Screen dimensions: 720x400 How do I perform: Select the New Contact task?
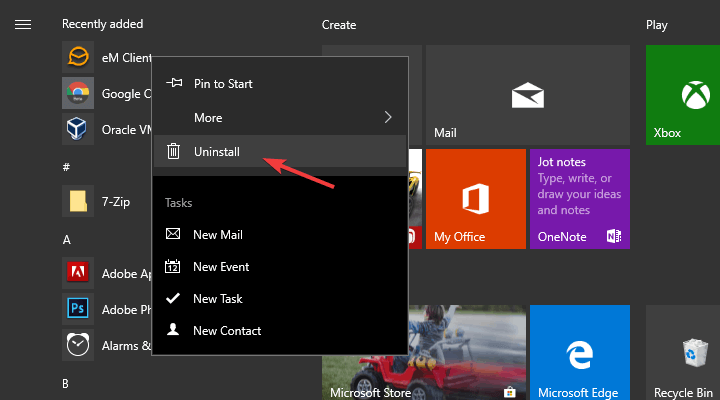[x=280, y=331]
